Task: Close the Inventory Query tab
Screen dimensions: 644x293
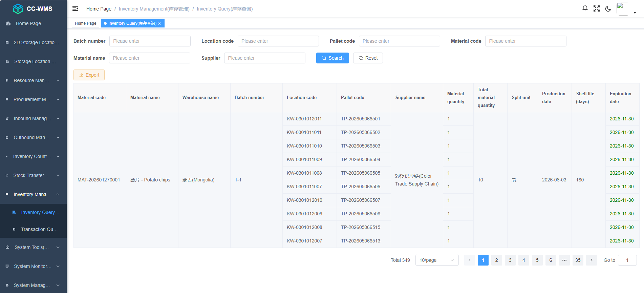Action: (x=159, y=23)
